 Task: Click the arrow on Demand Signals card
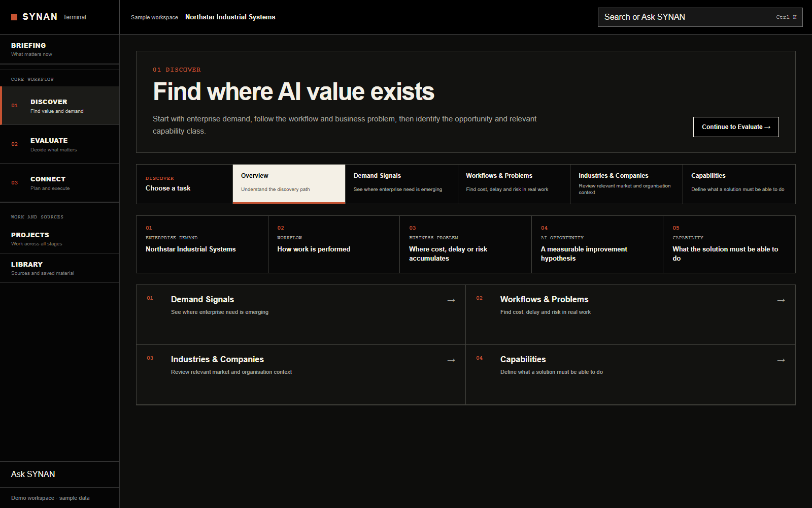point(451,300)
